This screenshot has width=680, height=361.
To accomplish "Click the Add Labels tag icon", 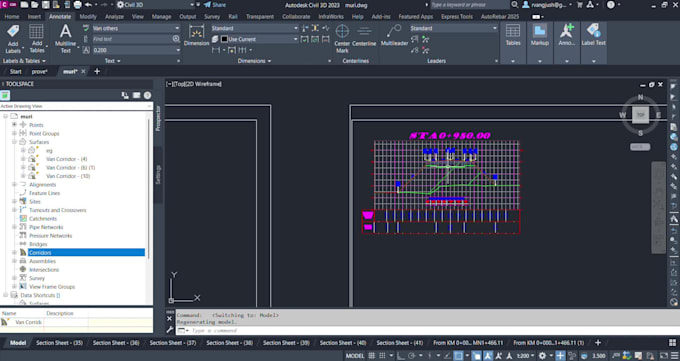I will pyautogui.click(x=13, y=32).
